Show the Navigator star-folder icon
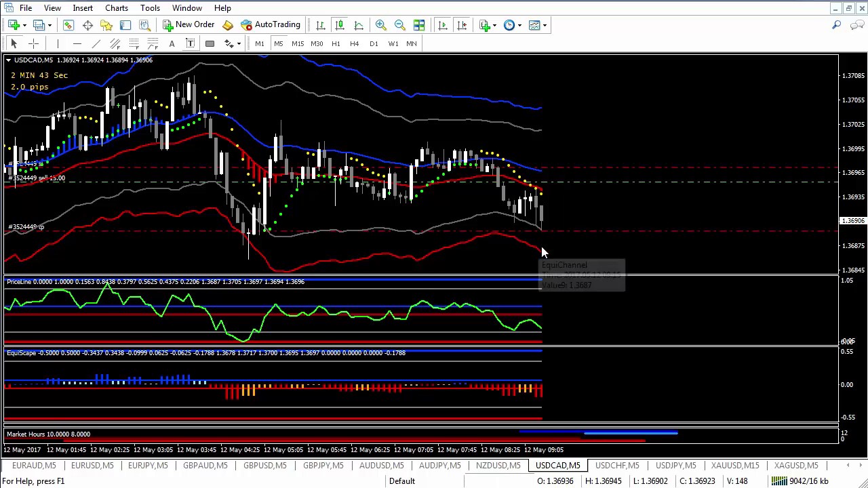The height and width of the screenshot is (488, 868). tap(106, 25)
